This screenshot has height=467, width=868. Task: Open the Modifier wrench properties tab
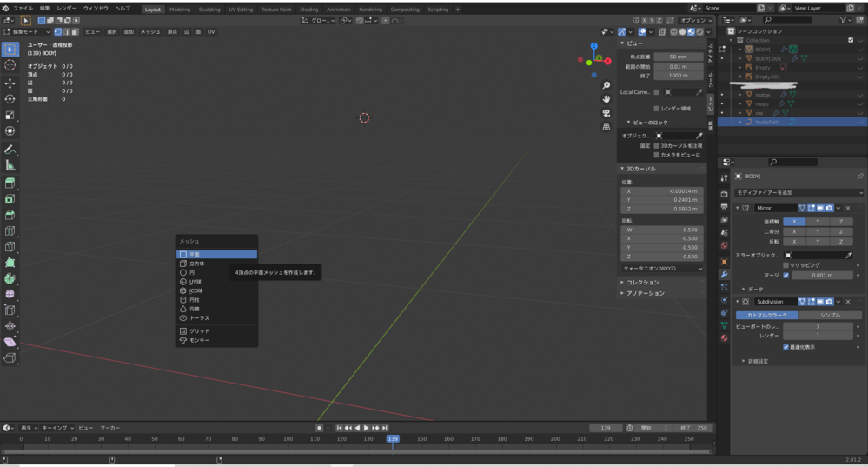coord(724,274)
